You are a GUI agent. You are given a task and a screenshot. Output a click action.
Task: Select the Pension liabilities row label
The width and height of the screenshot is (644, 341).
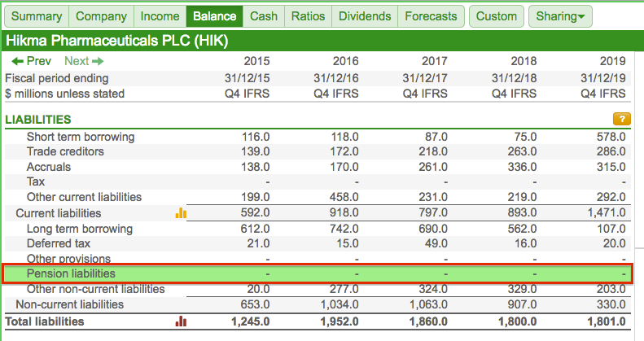click(71, 273)
